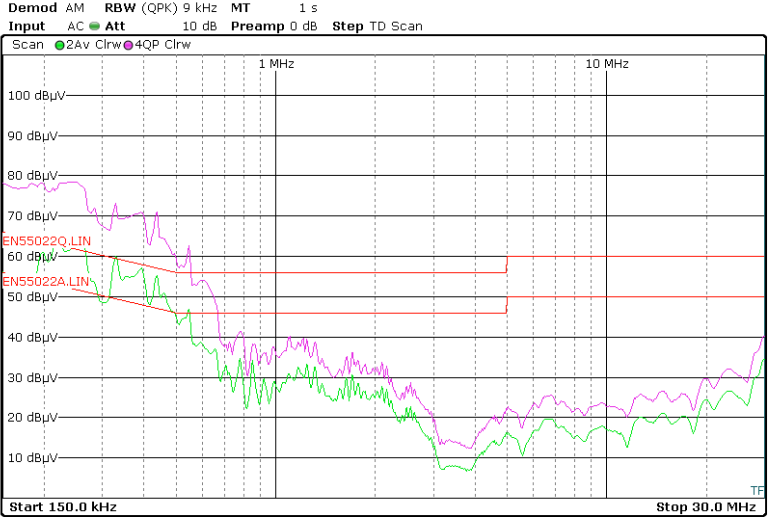The width and height of the screenshot is (768, 517).
Task: Click the Start 150.0 kHz frequency field
Action: click(63, 507)
